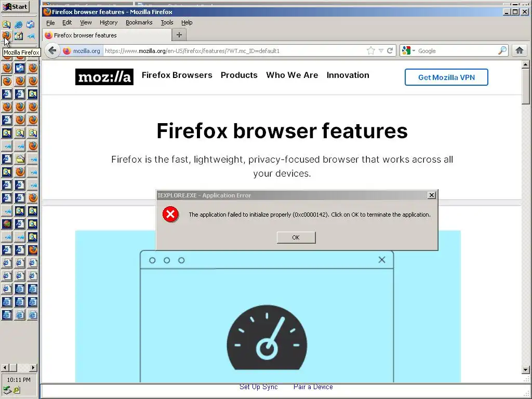Open the Firefox Browsers nav link
The width and height of the screenshot is (532, 399).
click(177, 75)
